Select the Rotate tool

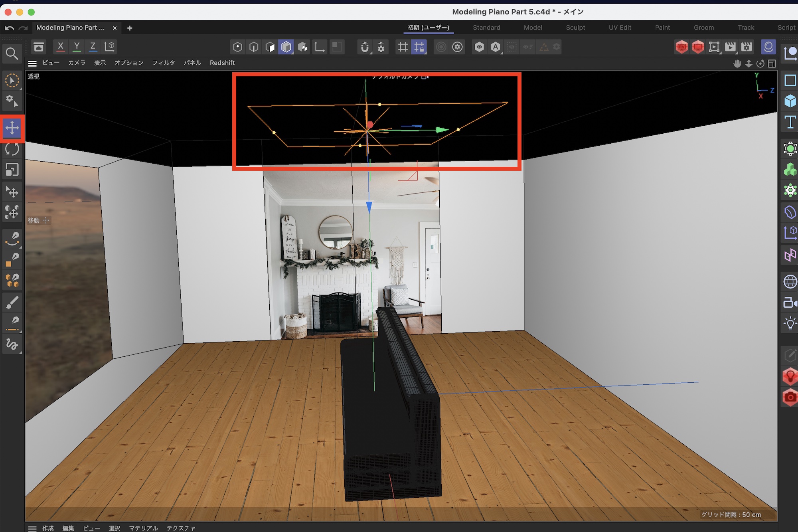[x=12, y=149]
